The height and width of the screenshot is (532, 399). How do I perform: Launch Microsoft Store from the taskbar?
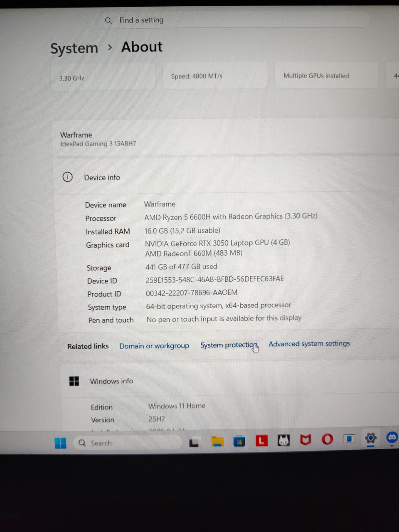[x=239, y=441]
